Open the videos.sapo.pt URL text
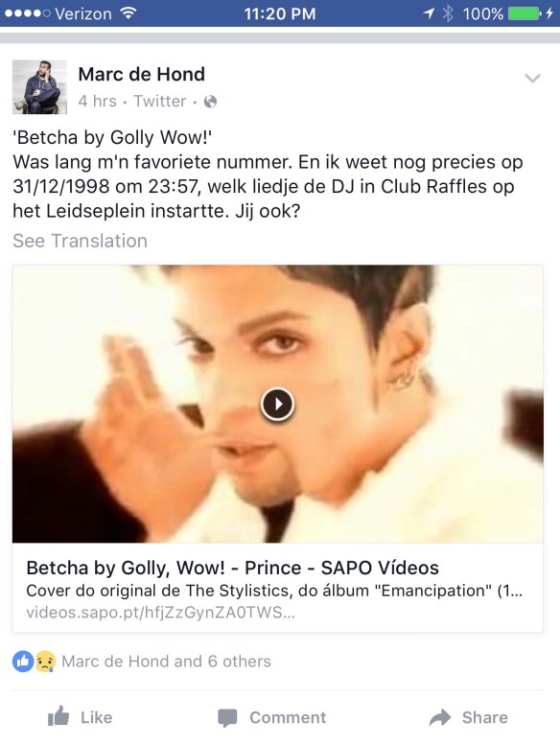The width and height of the screenshot is (560, 744). [160, 612]
